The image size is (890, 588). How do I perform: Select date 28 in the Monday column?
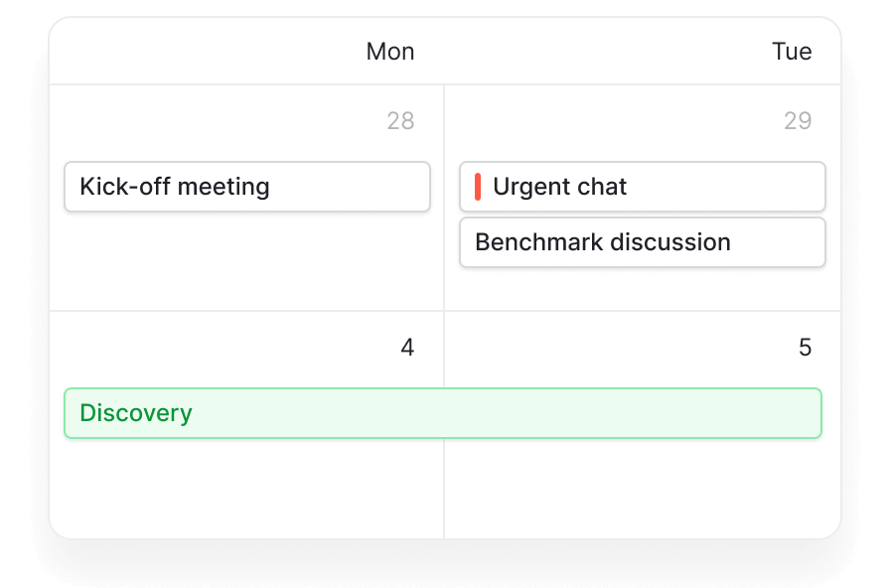tap(400, 121)
